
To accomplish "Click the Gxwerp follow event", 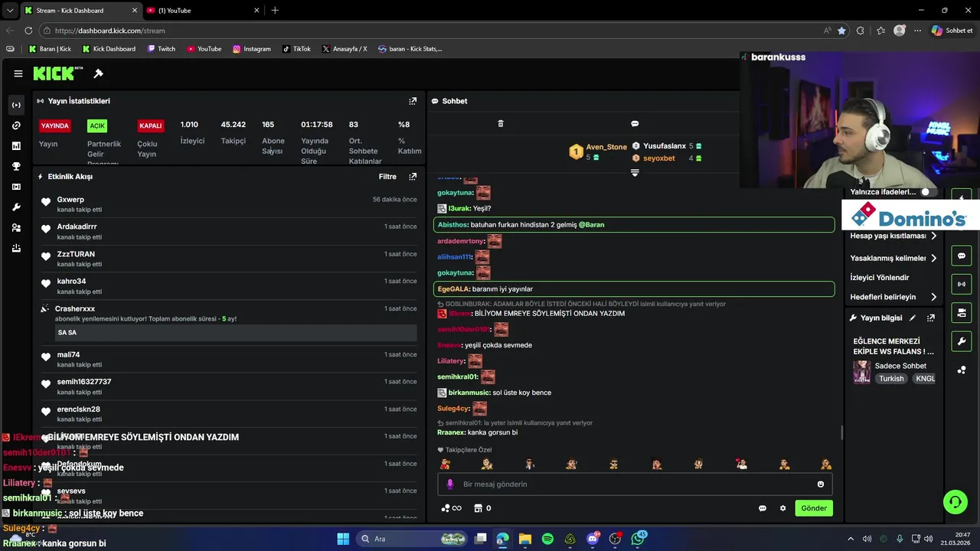I will click(x=229, y=204).
